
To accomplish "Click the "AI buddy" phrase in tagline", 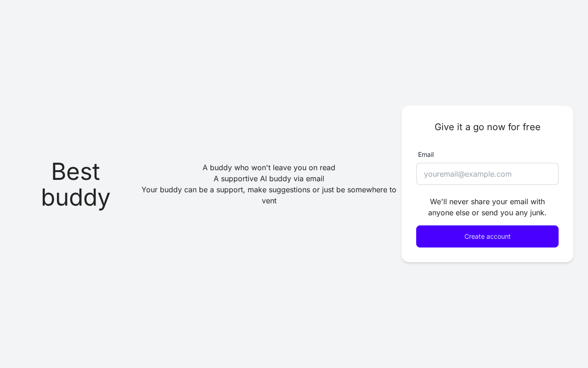I will coord(276,178).
